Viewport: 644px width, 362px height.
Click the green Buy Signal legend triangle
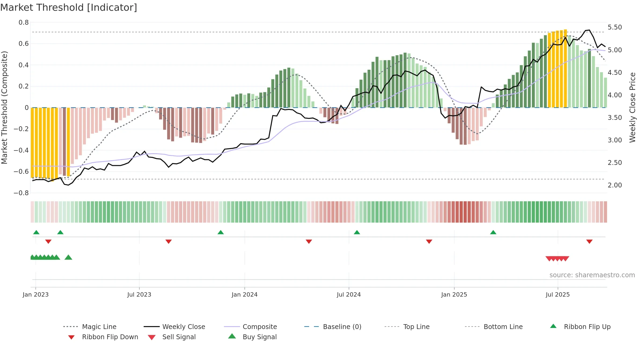pos(232,336)
